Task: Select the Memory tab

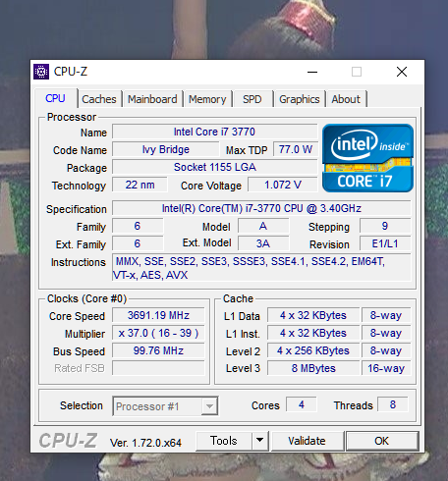Action: pos(207,99)
